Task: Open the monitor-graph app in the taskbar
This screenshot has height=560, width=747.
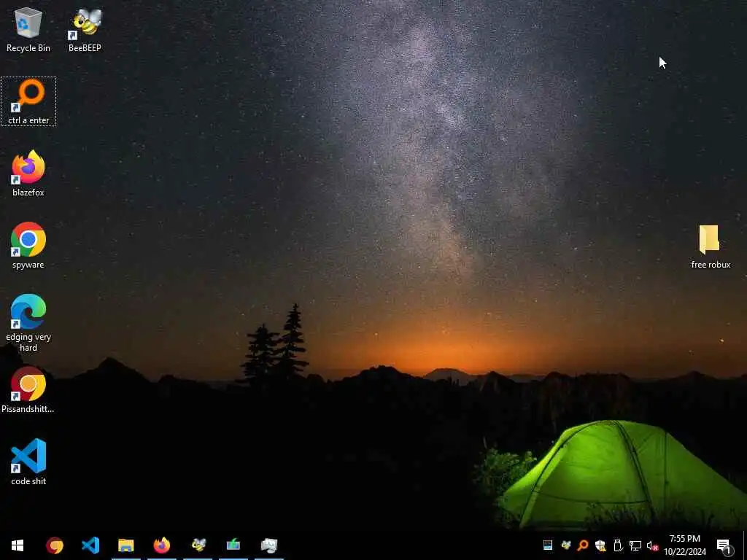Action: click(x=269, y=545)
